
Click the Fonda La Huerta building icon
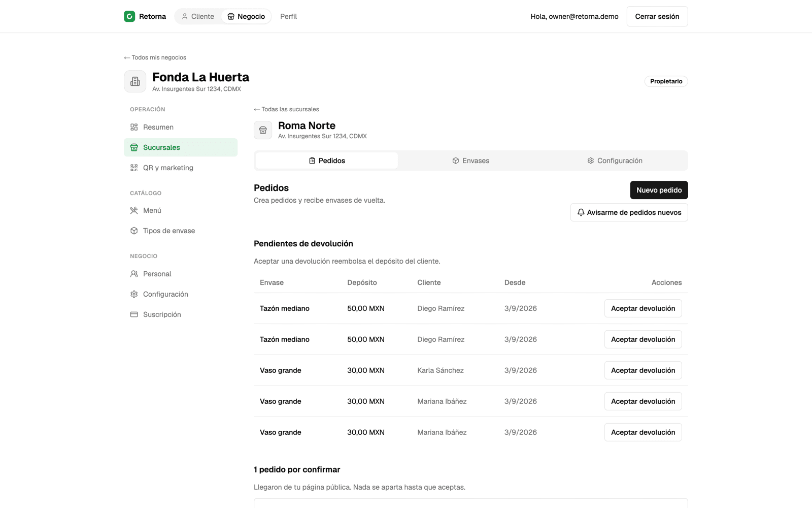coord(135,81)
